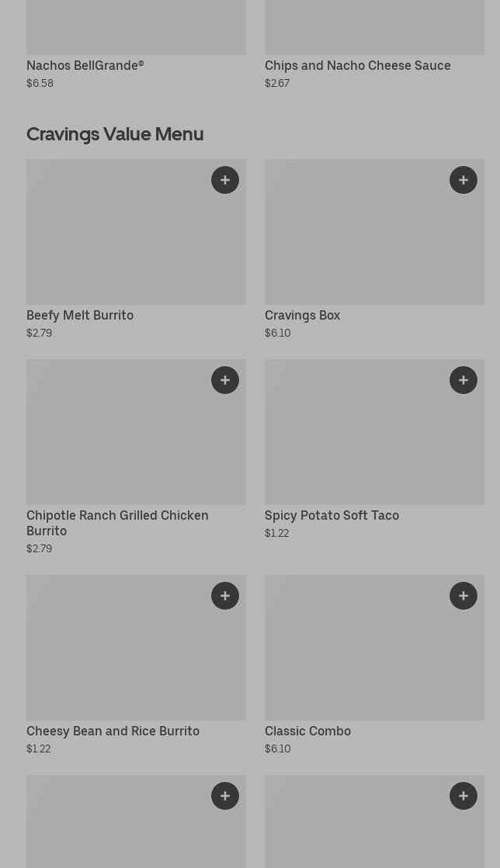Add Chipotle Ranch Grilled Chicken Burrito plus icon
Viewport: 500px width, 868px height.
click(x=225, y=380)
